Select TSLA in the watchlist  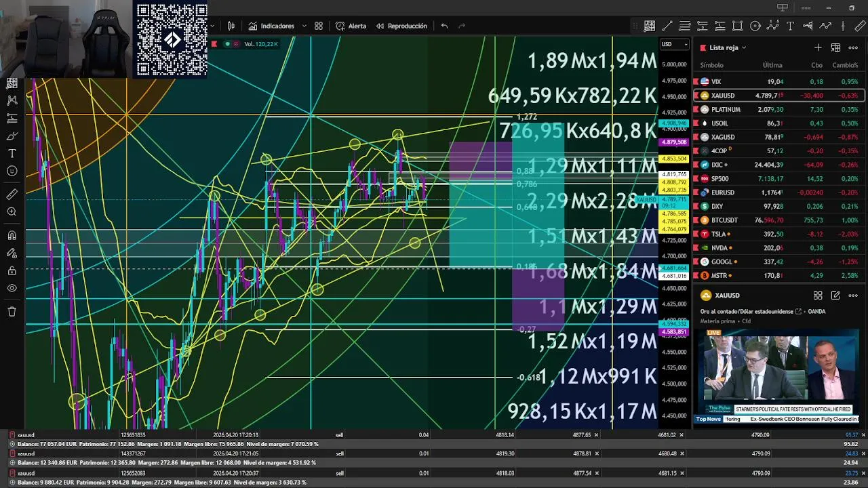click(x=778, y=234)
